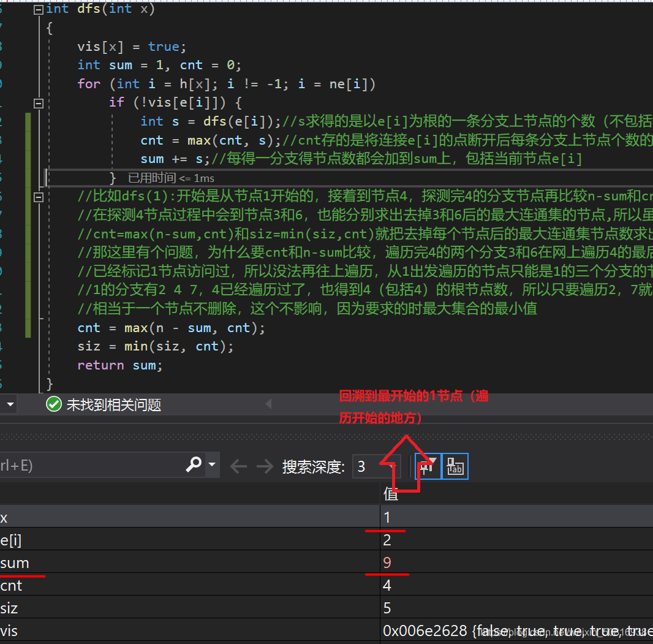Click the return sum; statement

point(120,365)
